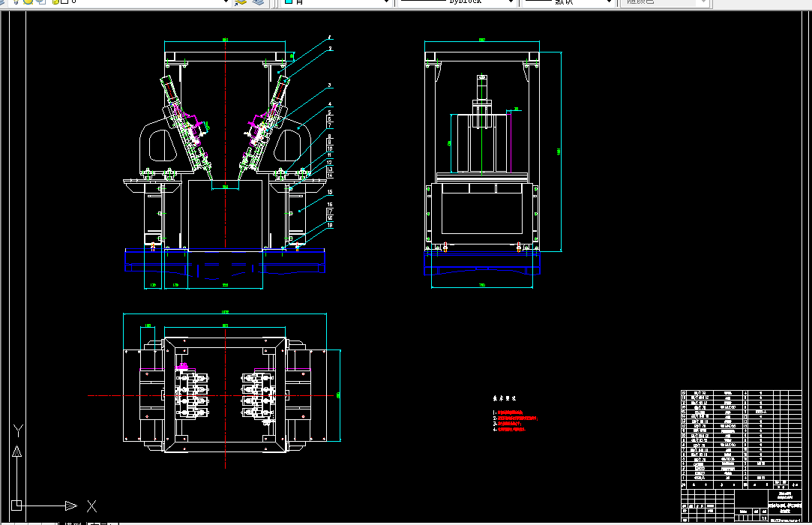The image size is (812, 525).
Task: Select part balloon number 3 in front view
Action: point(329,85)
